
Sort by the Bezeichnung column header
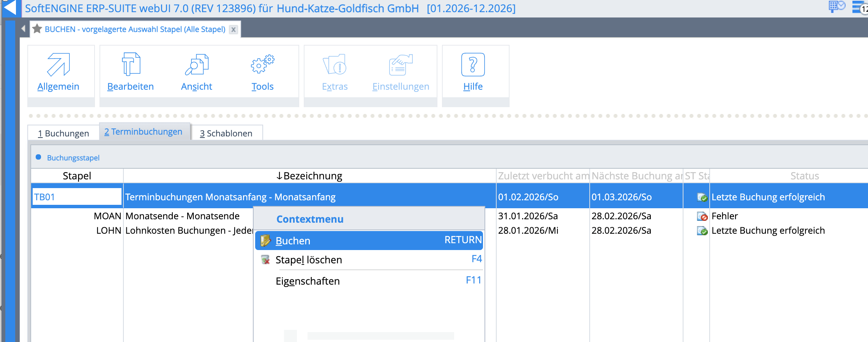[309, 176]
